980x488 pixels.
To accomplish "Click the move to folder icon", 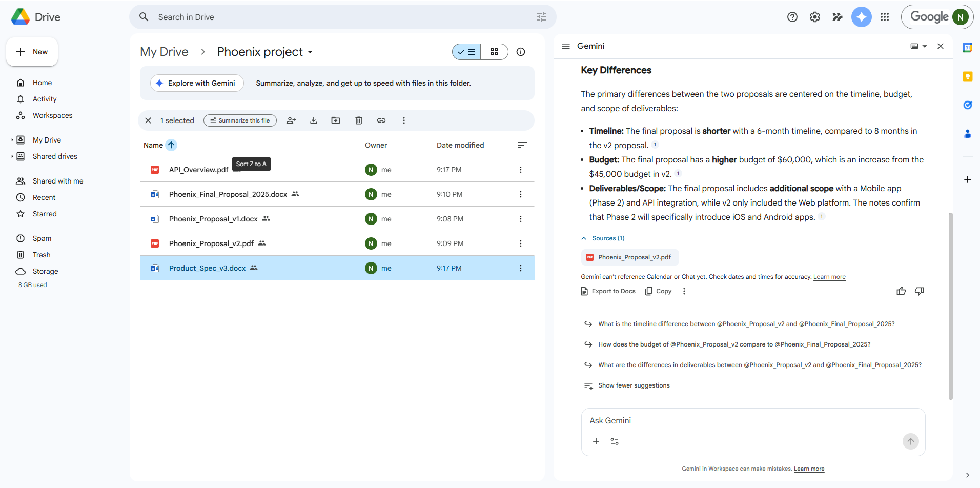I will point(336,120).
